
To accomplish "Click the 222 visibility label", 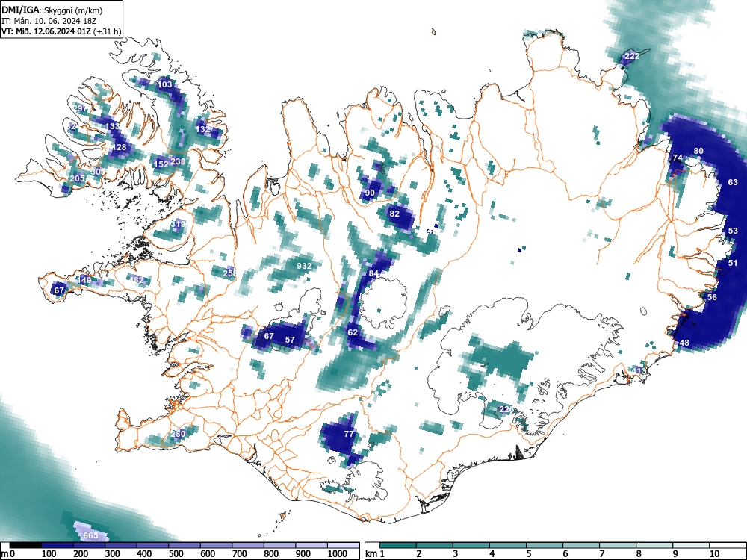I will (632, 56).
